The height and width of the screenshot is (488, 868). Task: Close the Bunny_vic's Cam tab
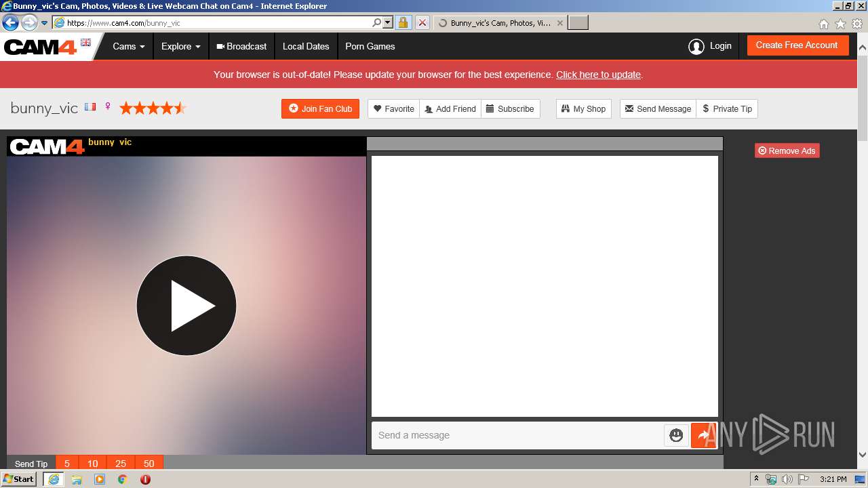(x=559, y=23)
